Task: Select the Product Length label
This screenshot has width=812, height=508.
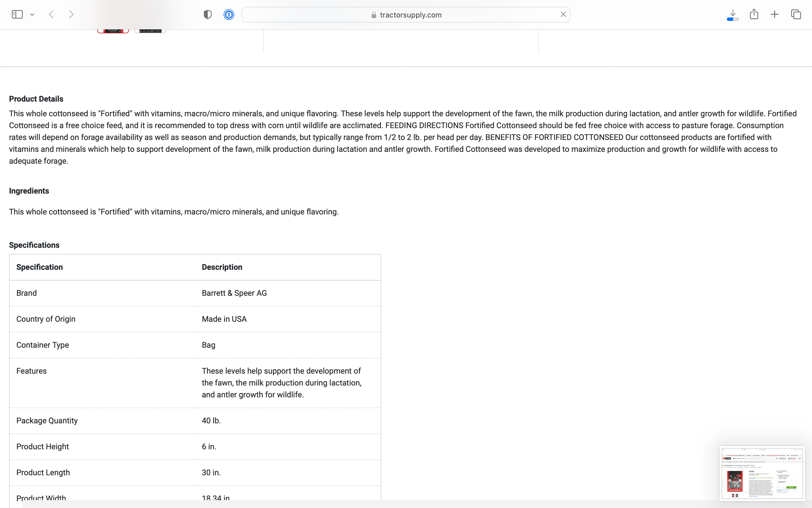Action: tap(43, 472)
